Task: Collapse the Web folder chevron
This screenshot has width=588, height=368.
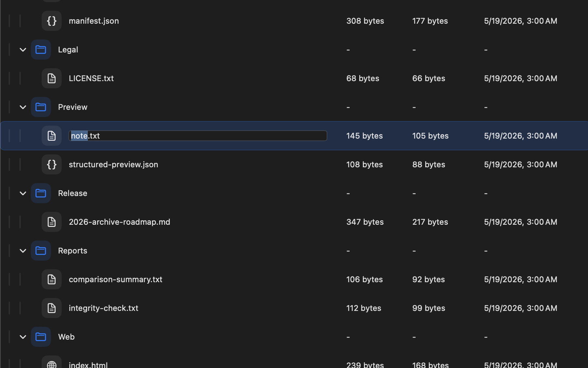Action: click(23, 337)
